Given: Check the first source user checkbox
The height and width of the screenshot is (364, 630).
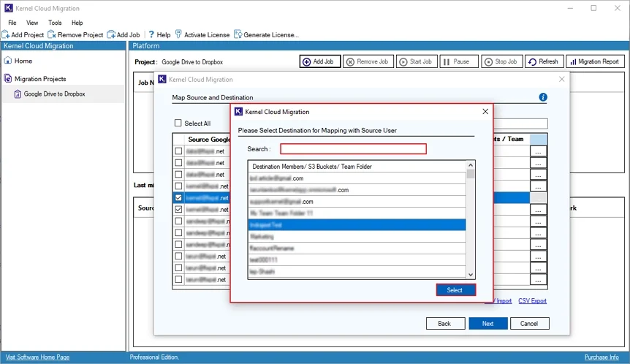Looking at the screenshot, I should 178,151.
